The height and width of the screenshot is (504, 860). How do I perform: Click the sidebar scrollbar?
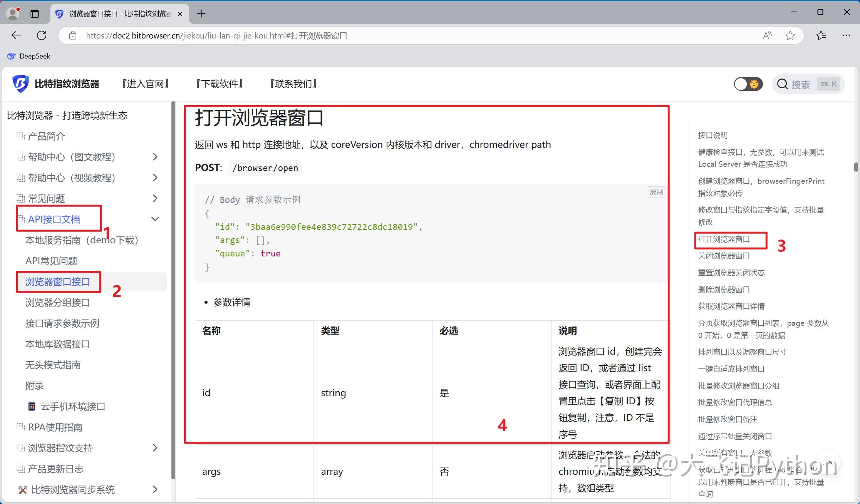(x=173, y=290)
